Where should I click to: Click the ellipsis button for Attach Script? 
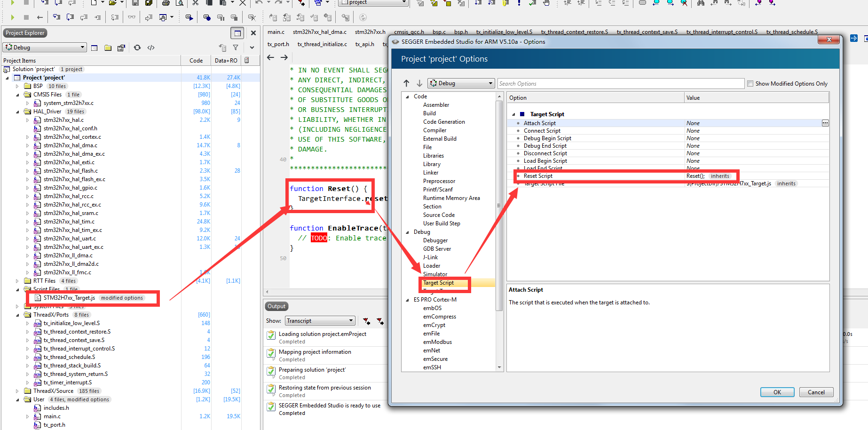tap(825, 123)
